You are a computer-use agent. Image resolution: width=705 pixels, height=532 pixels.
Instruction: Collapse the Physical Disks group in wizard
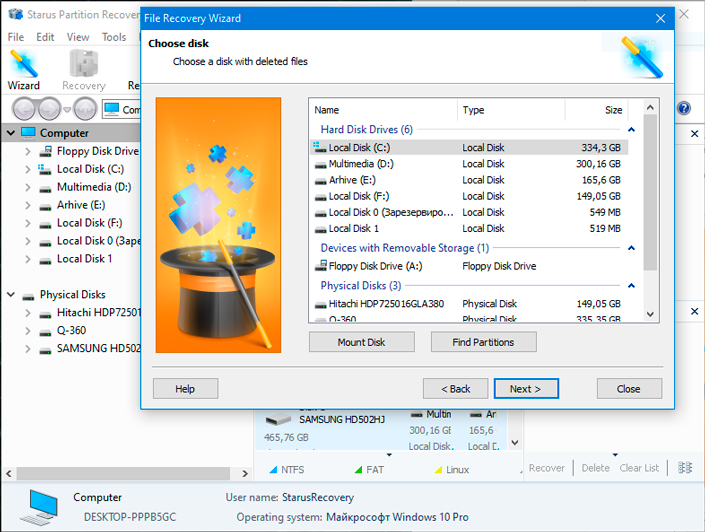tap(631, 286)
